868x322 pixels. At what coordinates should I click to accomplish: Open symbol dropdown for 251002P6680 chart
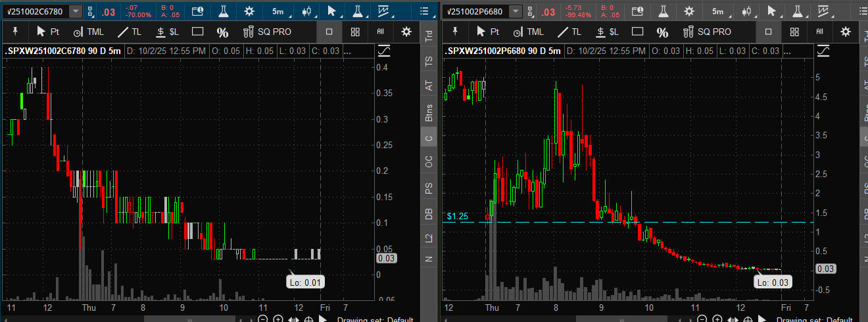516,11
